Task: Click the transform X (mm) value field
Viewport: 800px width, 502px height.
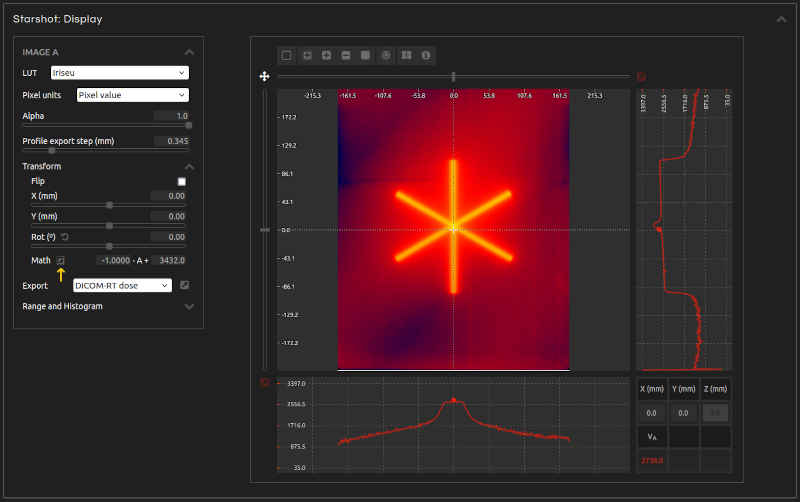Action: [x=168, y=196]
